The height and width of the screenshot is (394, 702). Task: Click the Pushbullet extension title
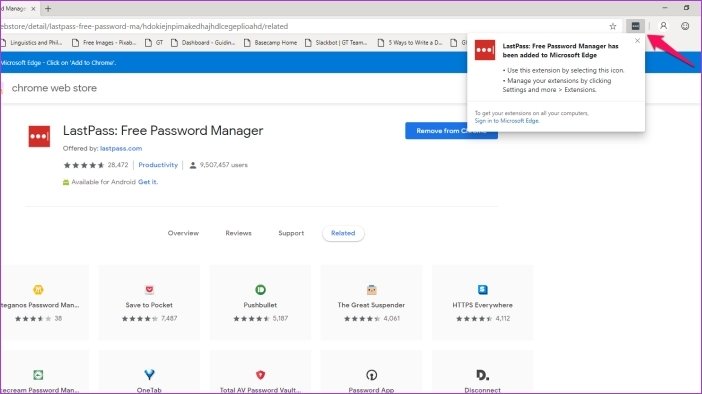(260, 305)
